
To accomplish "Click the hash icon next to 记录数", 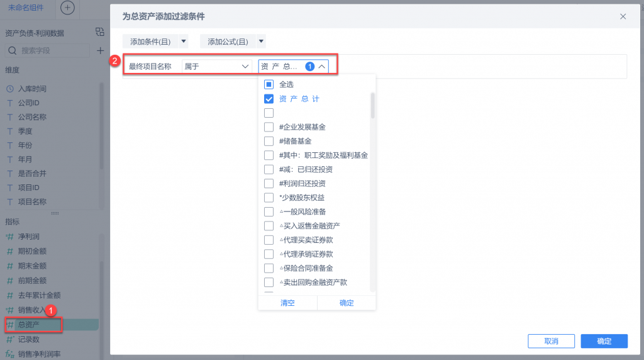I will tap(10, 339).
